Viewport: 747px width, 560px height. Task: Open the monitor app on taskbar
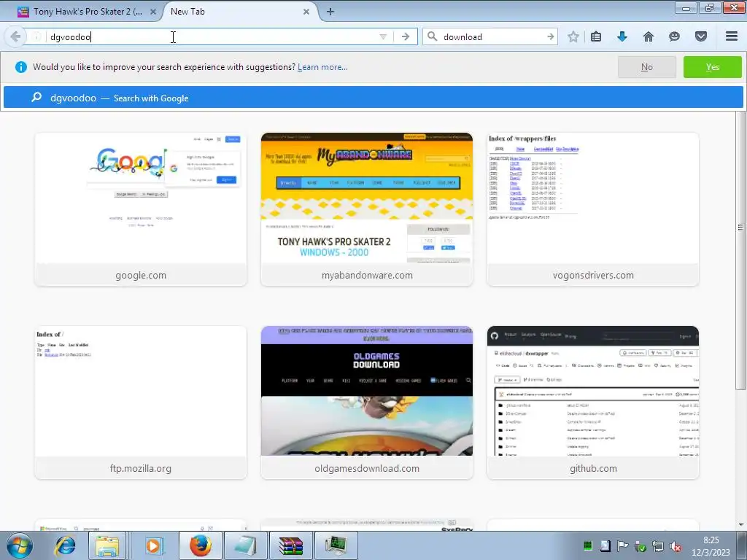336,545
